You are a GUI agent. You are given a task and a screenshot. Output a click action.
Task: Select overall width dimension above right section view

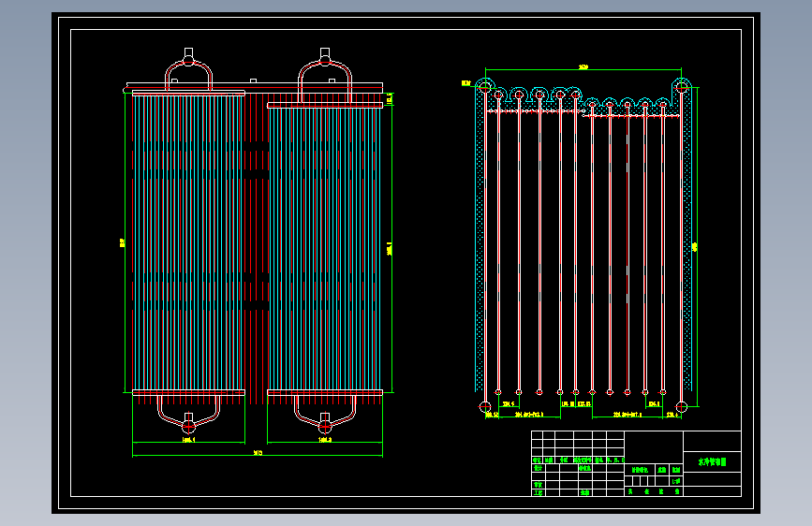(x=583, y=67)
